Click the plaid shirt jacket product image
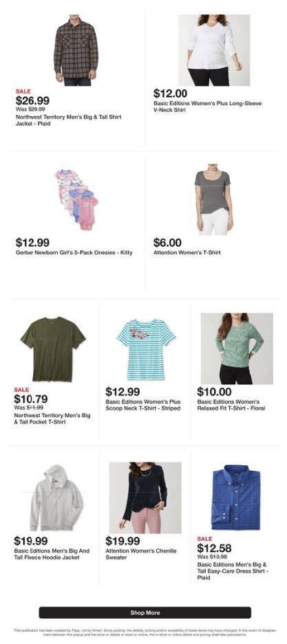The width and height of the screenshot is (287, 644). coord(76,50)
